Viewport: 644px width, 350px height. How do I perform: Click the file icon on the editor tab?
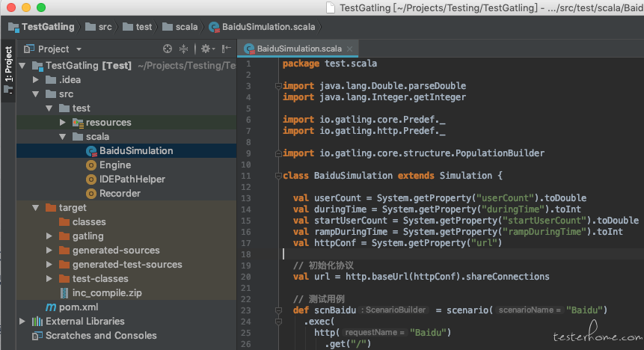click(249, 49)
